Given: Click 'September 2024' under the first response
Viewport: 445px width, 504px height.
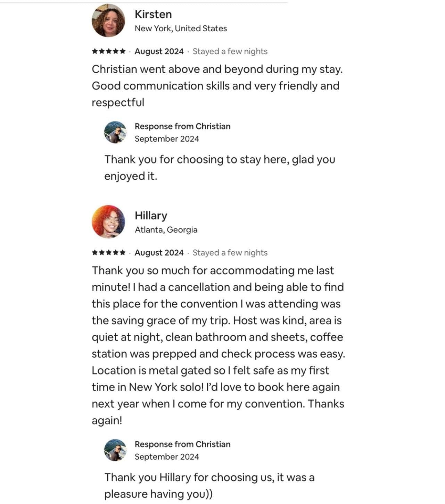Looking at the screenshot, I should [167, 139].
